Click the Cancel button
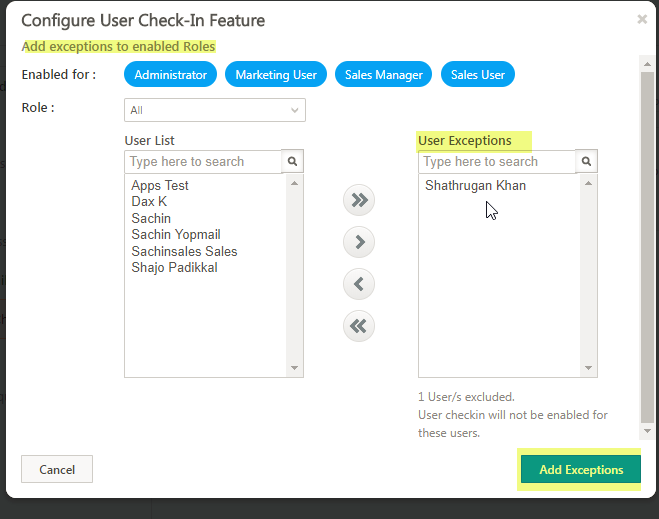 [x=57, y=469]
